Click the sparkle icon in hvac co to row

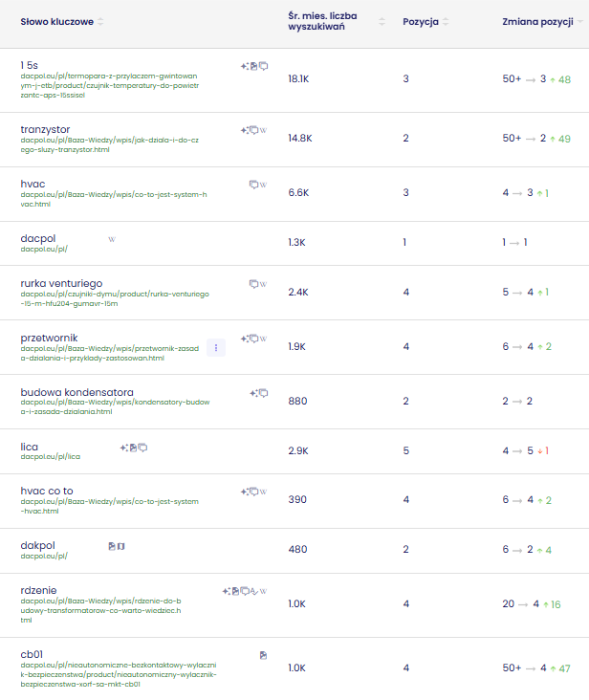click(244, 492)
